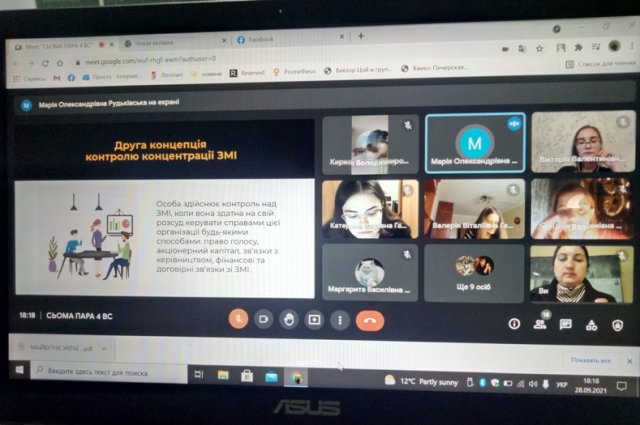This screenshot has height=425, width=640.
Task: Open the meeting details info icon
Action: 514,324
